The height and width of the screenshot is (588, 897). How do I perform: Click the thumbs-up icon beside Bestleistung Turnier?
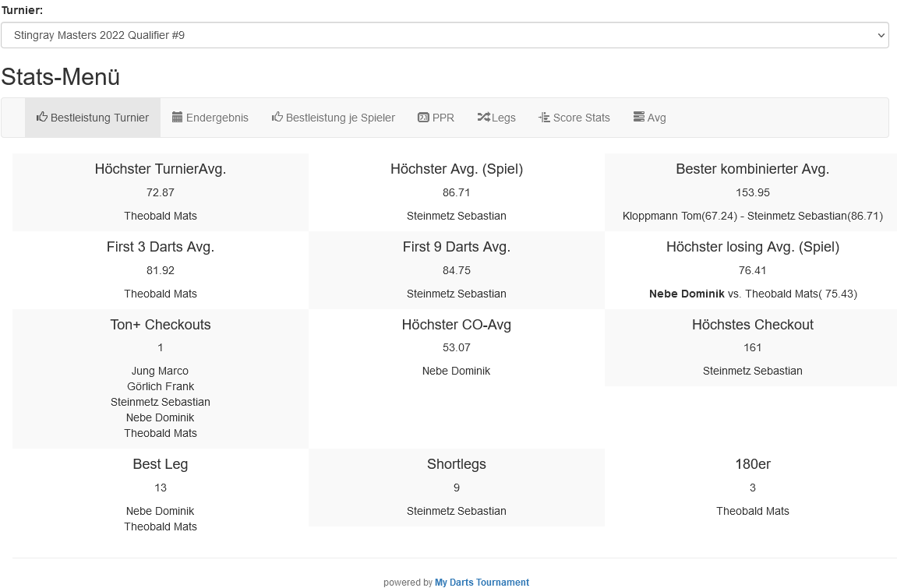pyautogui.click(x=42, y=118)
